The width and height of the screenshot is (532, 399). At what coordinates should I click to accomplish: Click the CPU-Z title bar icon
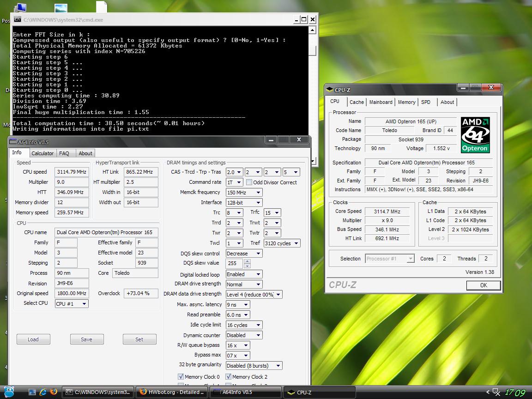(329, 90)
